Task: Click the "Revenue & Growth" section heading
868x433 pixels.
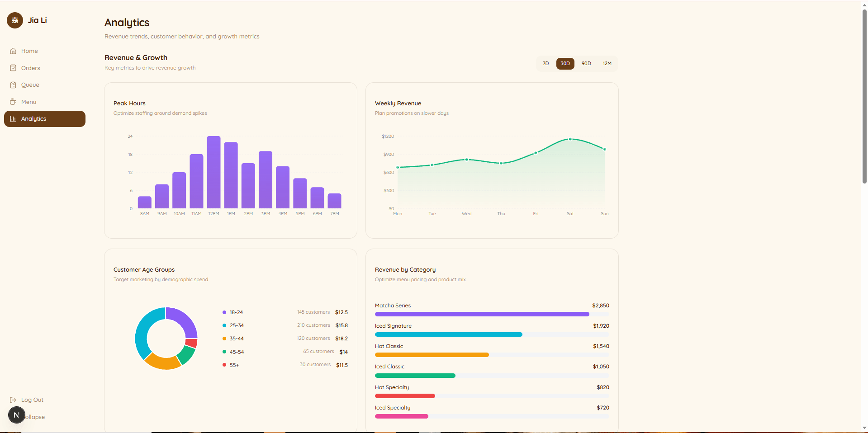Action: 136,58
